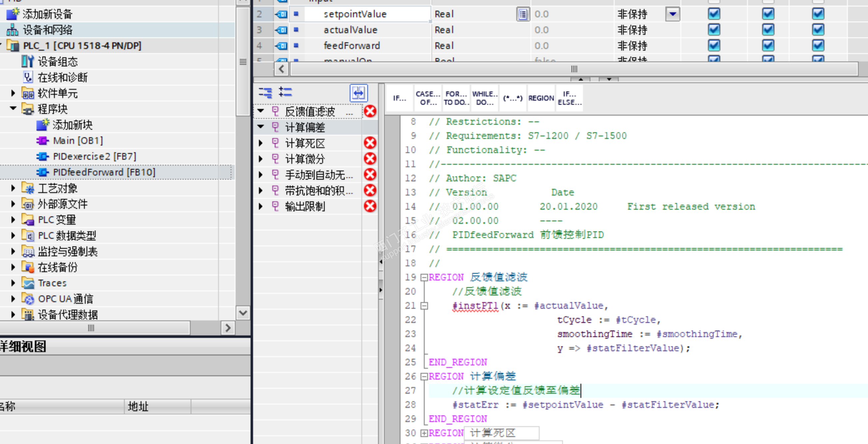Toggle the last checkbox in the feedForward row
Viewport: 868px width, 444px height.
click(x=818, y=46)
